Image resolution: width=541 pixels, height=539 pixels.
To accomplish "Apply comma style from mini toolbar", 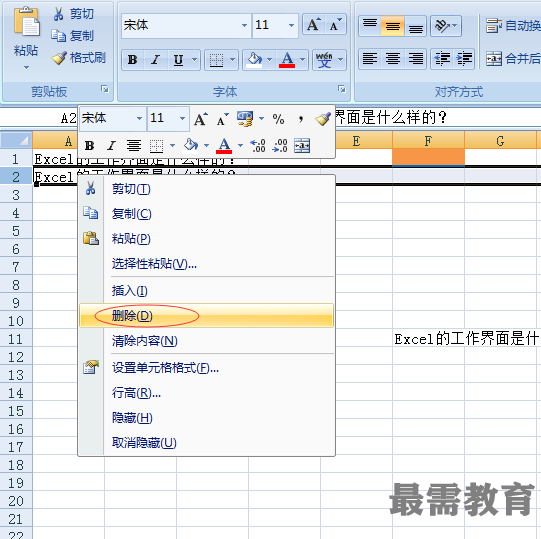I will (x=301, y=119).
